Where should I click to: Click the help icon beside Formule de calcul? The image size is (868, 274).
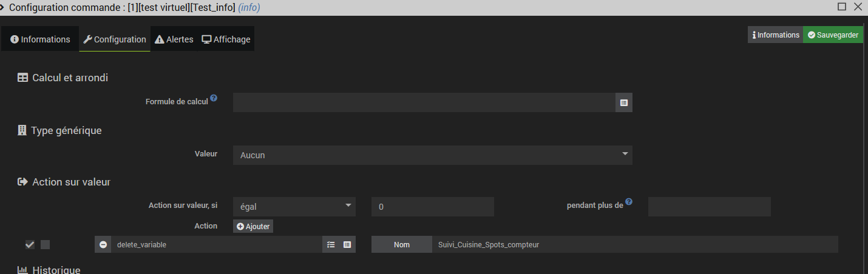coord(214,98)
